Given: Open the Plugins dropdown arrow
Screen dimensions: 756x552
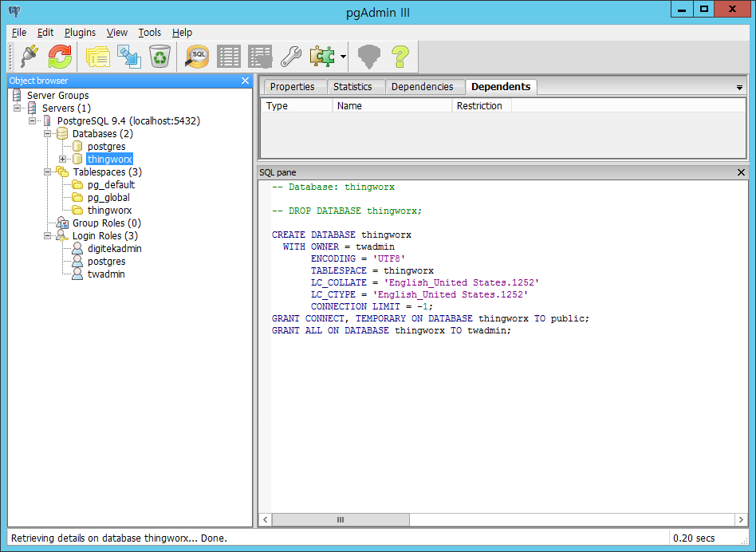Looking at the screenshot, I should click(343, 57).
